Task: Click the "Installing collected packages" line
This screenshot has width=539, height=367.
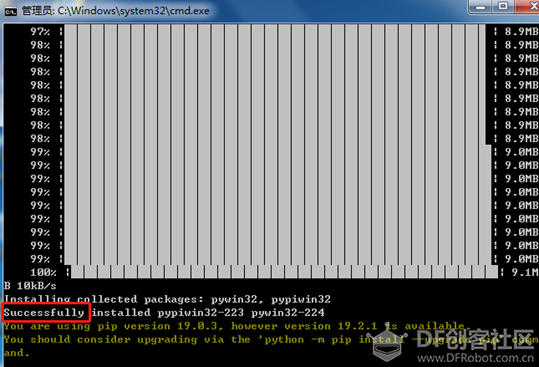Action: (x=167, y=299)
